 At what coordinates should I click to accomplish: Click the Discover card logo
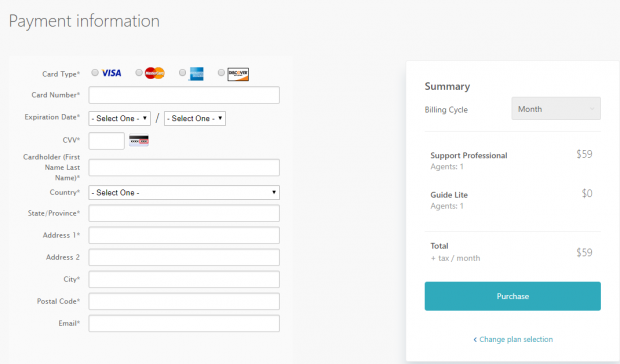238,74
